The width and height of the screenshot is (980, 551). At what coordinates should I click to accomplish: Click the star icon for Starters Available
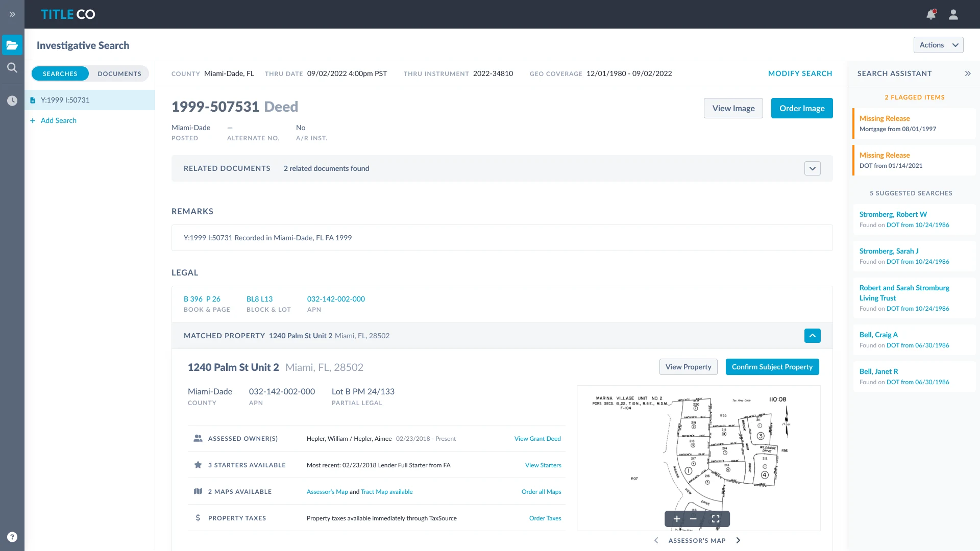pos(198,465)
